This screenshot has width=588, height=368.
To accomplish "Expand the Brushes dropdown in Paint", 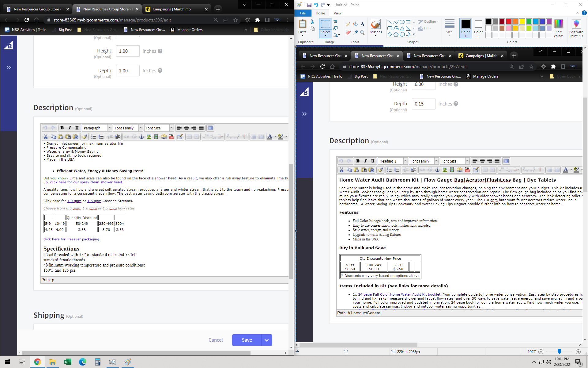I will 375,36.
